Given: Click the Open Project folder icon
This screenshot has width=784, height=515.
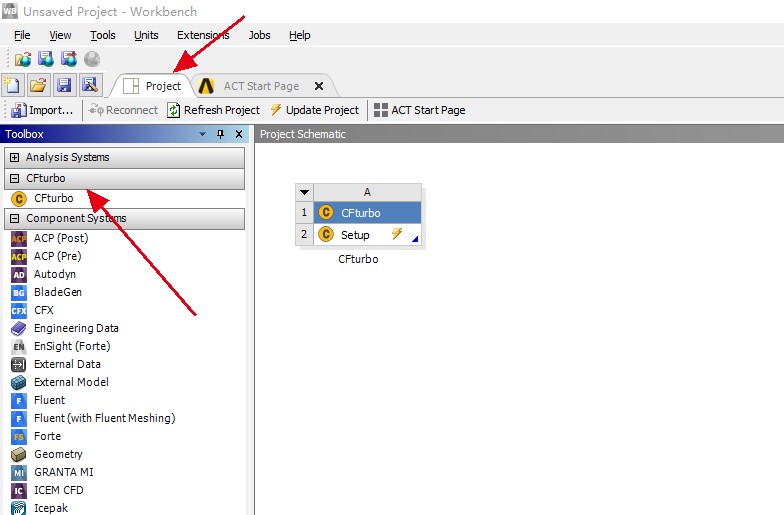Looking at the screenshot, I should pos(38,86).
